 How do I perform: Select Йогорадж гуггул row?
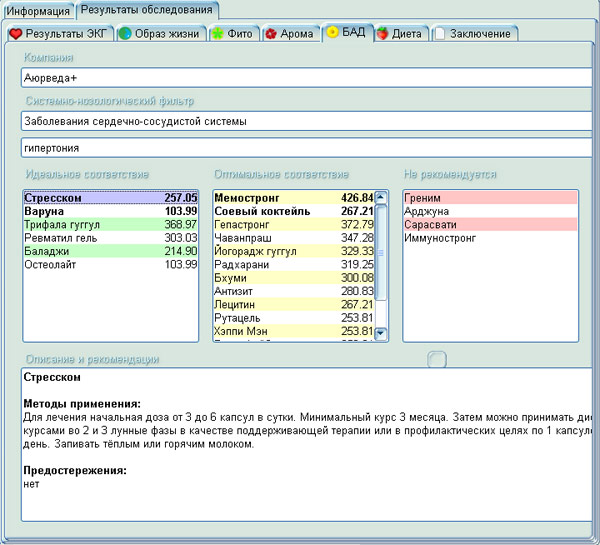tap(294, 251)
